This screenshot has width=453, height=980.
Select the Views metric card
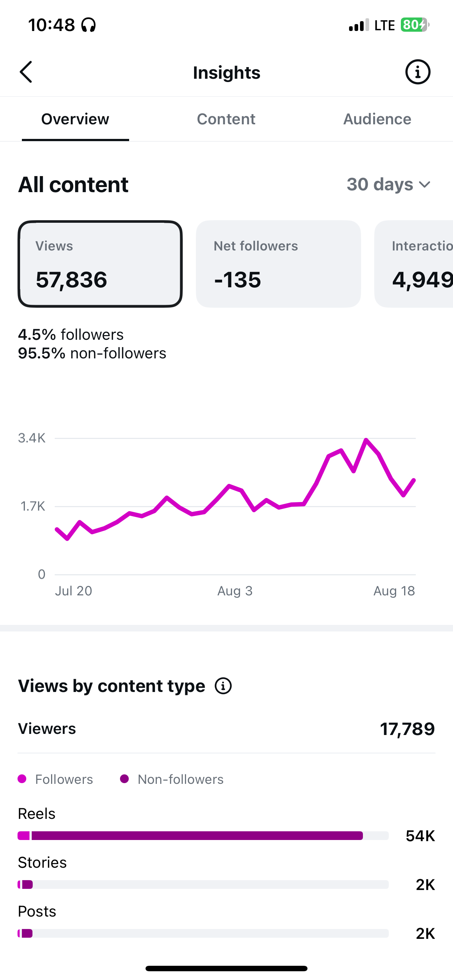(100, 264)
